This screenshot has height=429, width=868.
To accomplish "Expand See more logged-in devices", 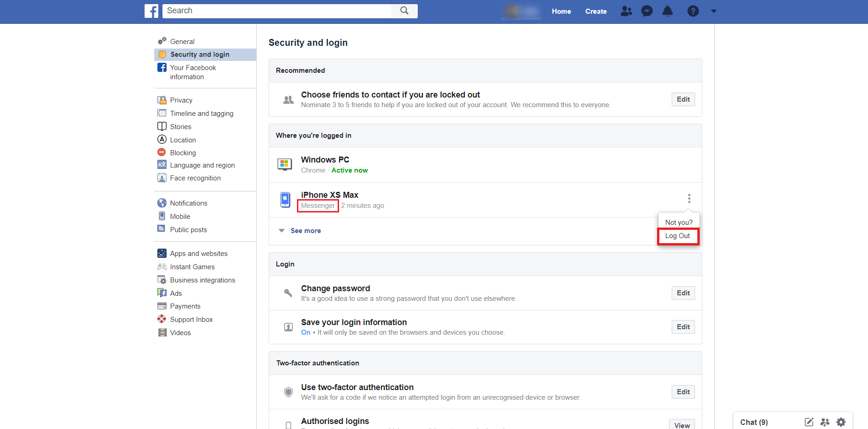I will point(305,231).
